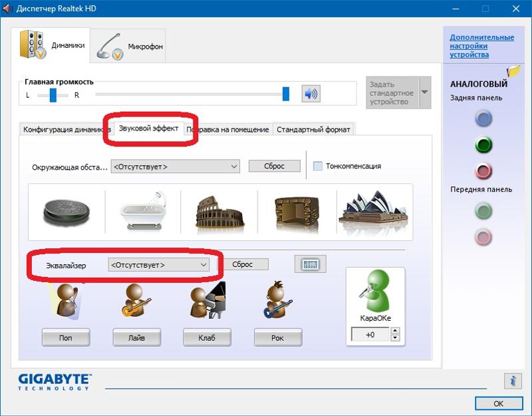The image size is (532, 416).
Task: Mute sound with the speaker icon button
Action: pyautogui.click(x=311, y=94)
